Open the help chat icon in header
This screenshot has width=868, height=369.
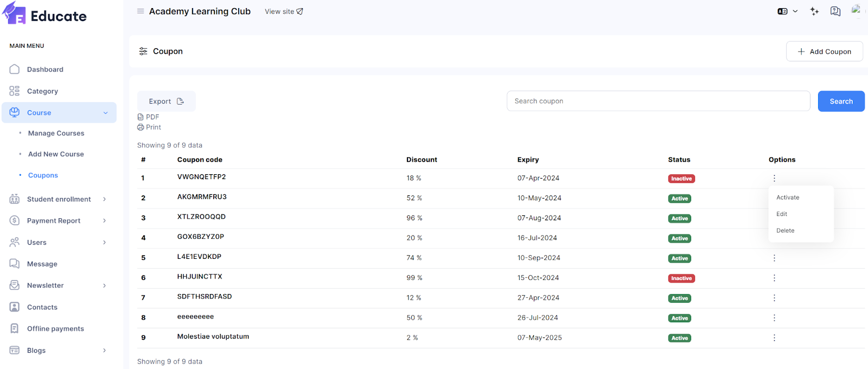click(835, 11)
